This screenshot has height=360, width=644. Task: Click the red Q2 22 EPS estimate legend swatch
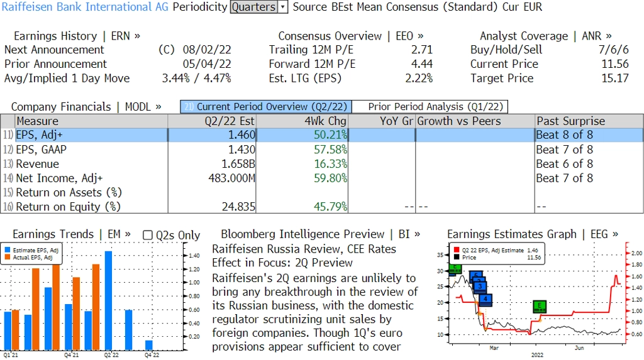tap(457, 250)
